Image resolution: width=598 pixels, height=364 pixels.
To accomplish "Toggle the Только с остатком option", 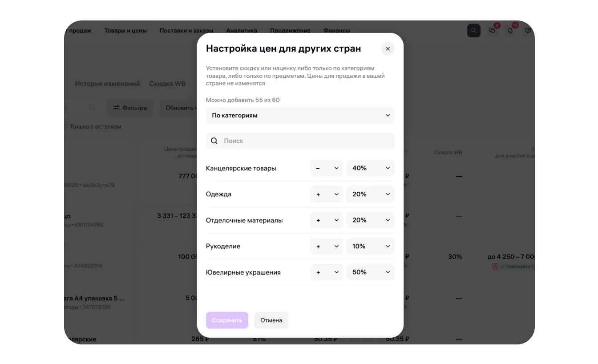I will (x=66, y=127).
